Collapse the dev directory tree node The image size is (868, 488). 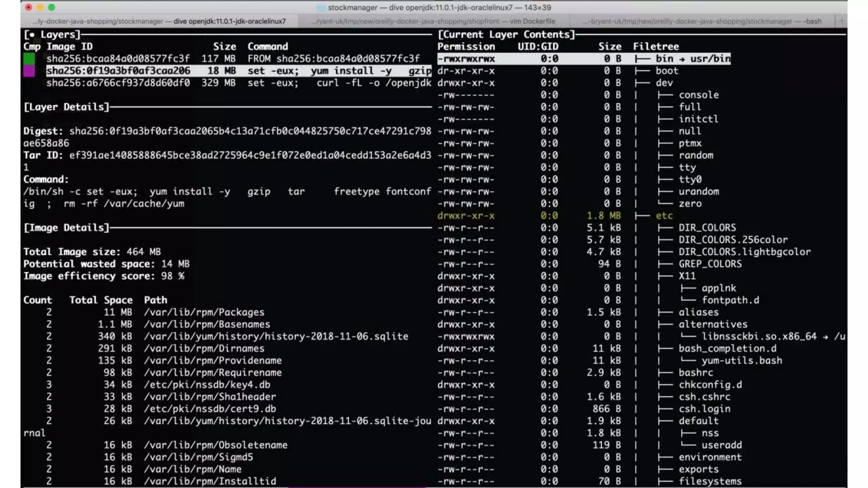point(664,83)
